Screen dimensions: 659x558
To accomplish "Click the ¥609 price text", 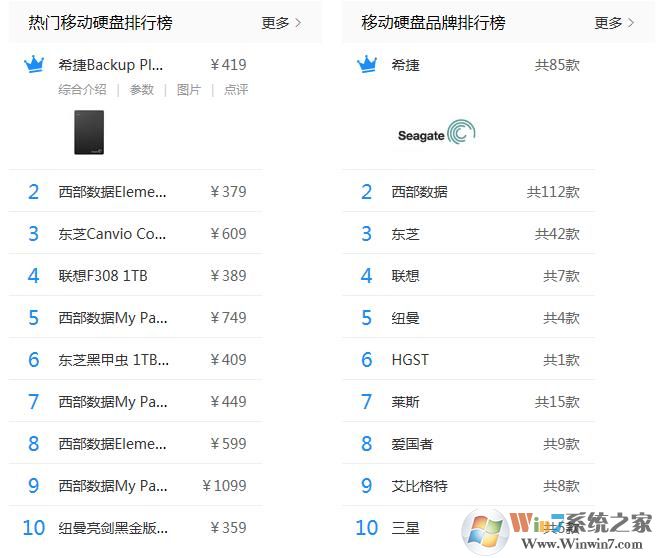I will 228,234.
